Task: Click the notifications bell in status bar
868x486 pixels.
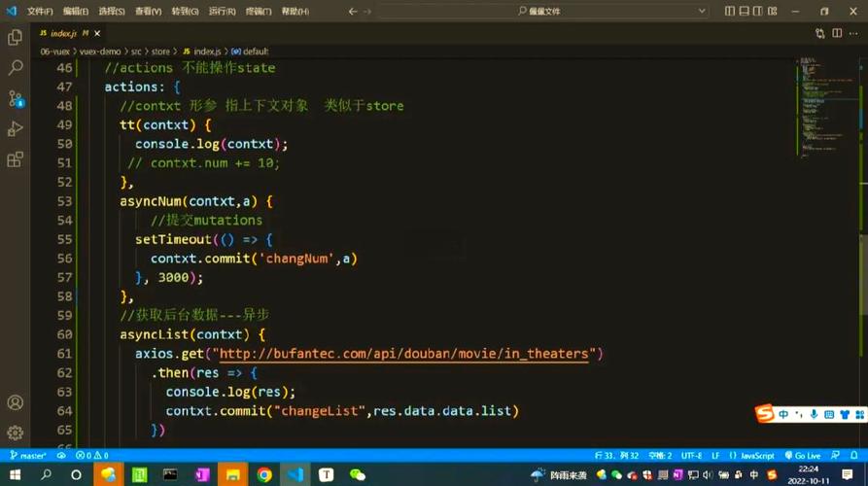Action: [x=852, y=455]
